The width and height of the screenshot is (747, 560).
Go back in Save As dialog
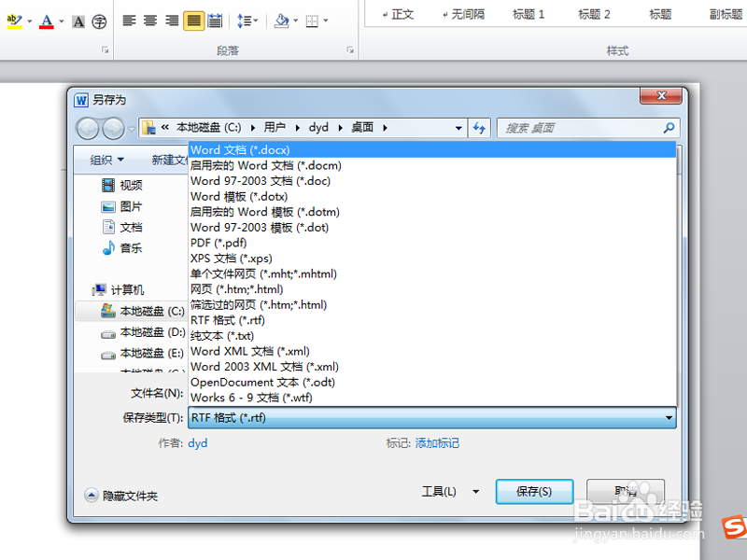88,128
